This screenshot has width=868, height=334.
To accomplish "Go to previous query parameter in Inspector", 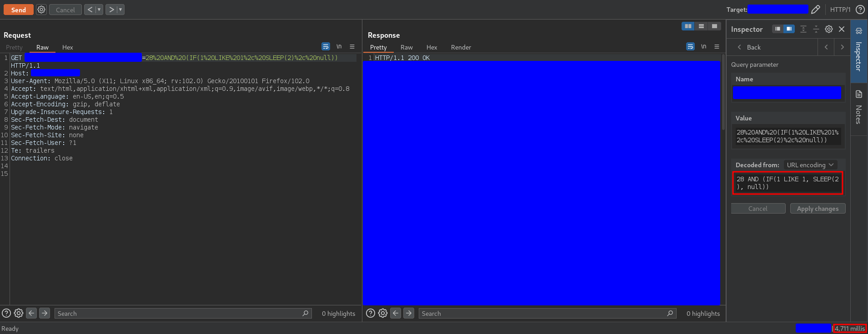I will pos(826,47).
